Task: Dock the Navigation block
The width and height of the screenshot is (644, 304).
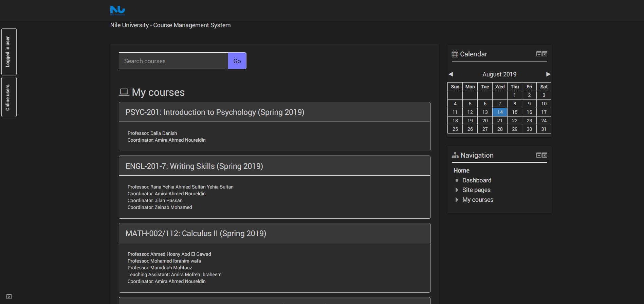Action: coord(545,155)
